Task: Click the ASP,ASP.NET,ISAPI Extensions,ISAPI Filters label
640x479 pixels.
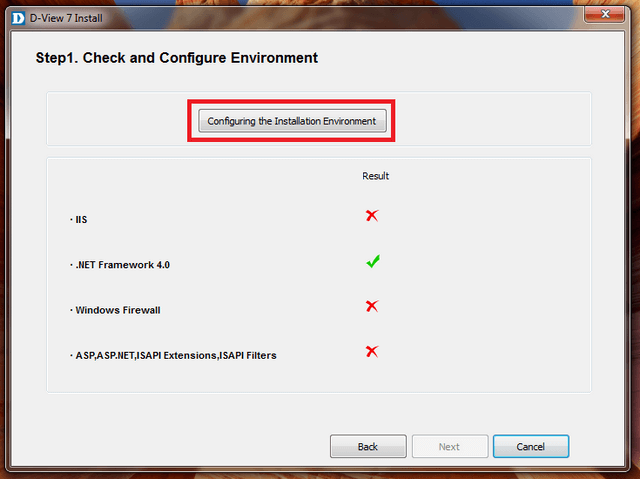Action: 175,355
